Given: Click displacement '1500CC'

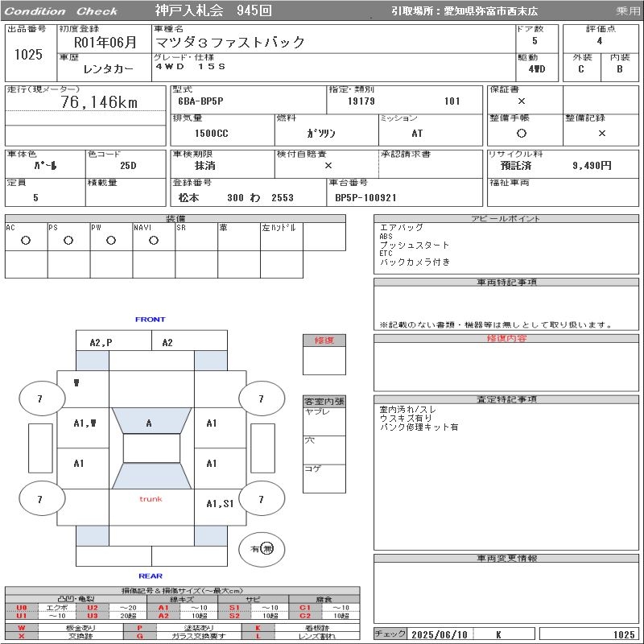Looking at the screenshot, I should 211,133.
